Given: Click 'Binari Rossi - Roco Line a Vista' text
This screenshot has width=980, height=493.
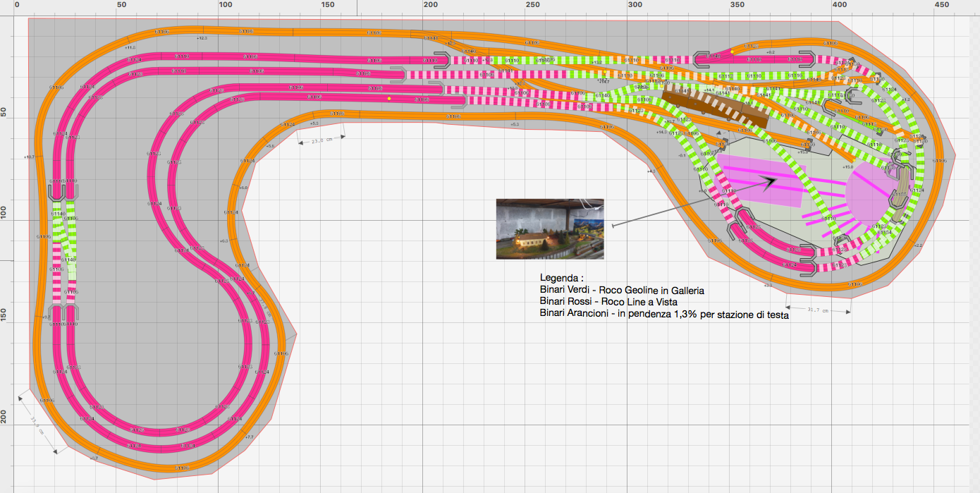Looking at the screenshot, I should pos(608,302).
